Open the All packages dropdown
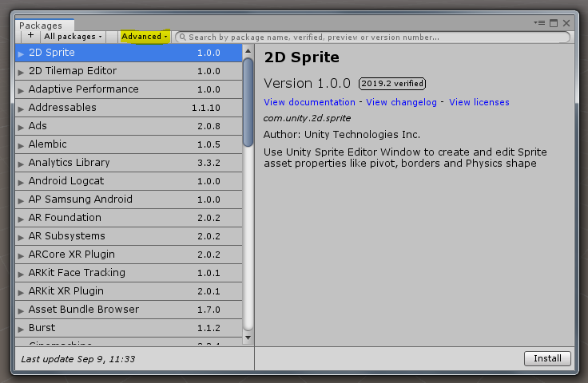Viewport: 588px width, 383px height. pos(73,37)
